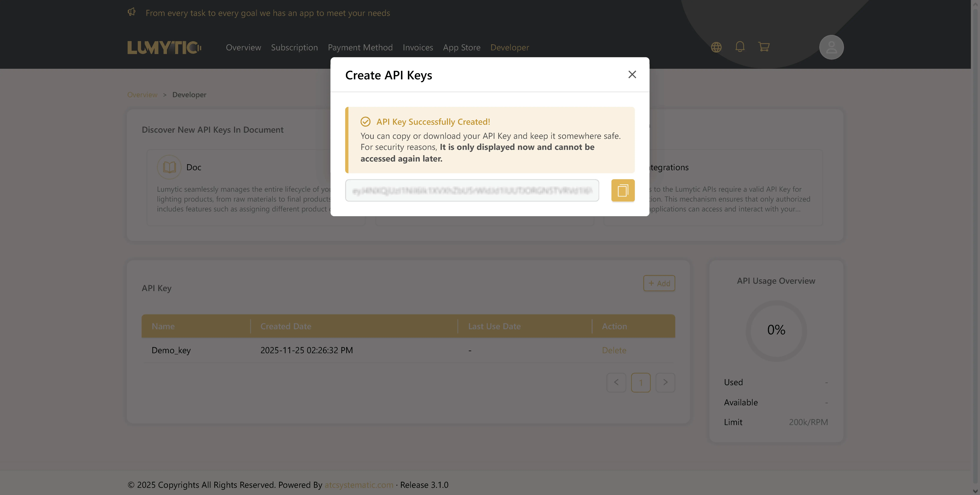Open the notifications bell
The height and width of the screenshot is (495, 980).
tap(740, 47)
